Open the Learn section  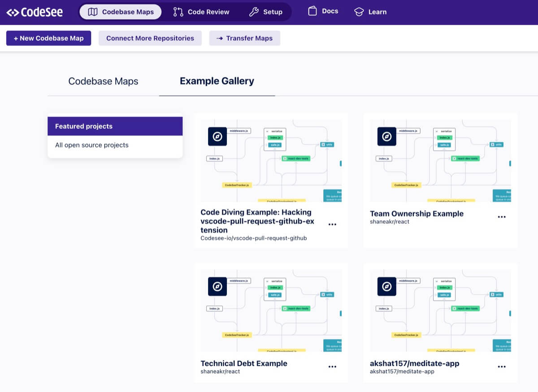click(370, 12)
